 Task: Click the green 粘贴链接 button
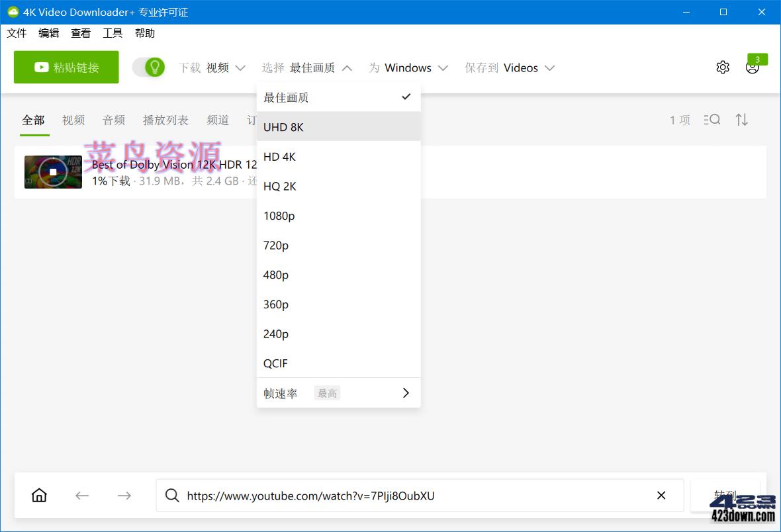66,67
